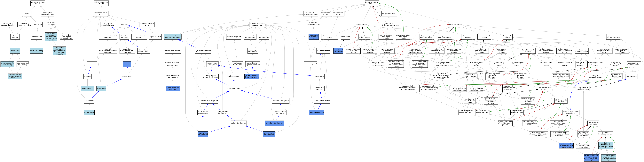The width and height of the screenshot is (644, 162).
Task: Select the animal organ development node
Action: tap(264, 37)
